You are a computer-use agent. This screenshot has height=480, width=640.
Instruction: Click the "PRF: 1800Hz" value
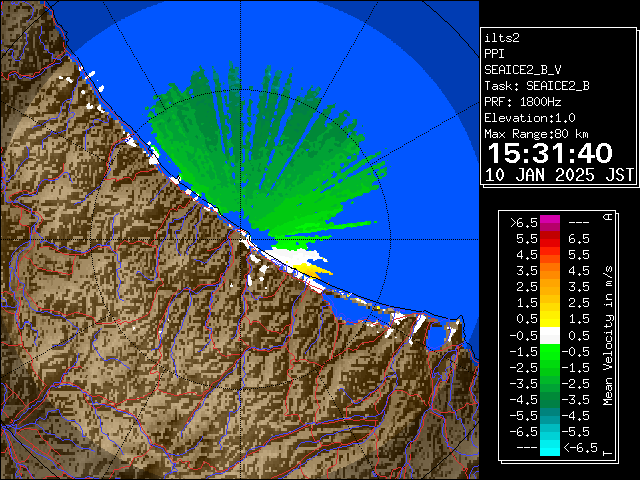[x=523, y=102]
